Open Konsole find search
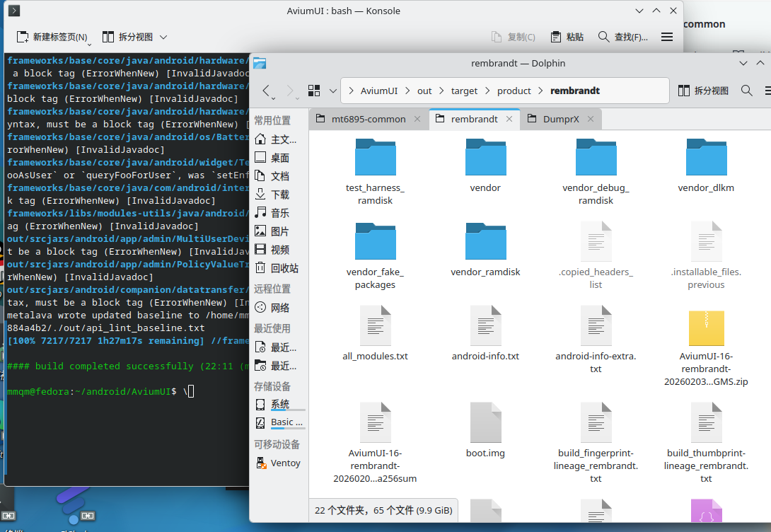The height and width of the screenshot is (532, 771). pos(623,37)
